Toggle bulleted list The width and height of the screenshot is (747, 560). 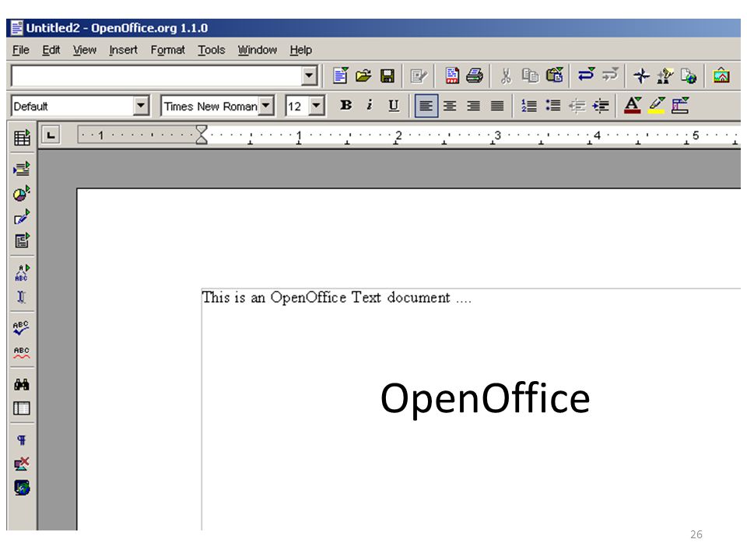[x=553, y=106]
